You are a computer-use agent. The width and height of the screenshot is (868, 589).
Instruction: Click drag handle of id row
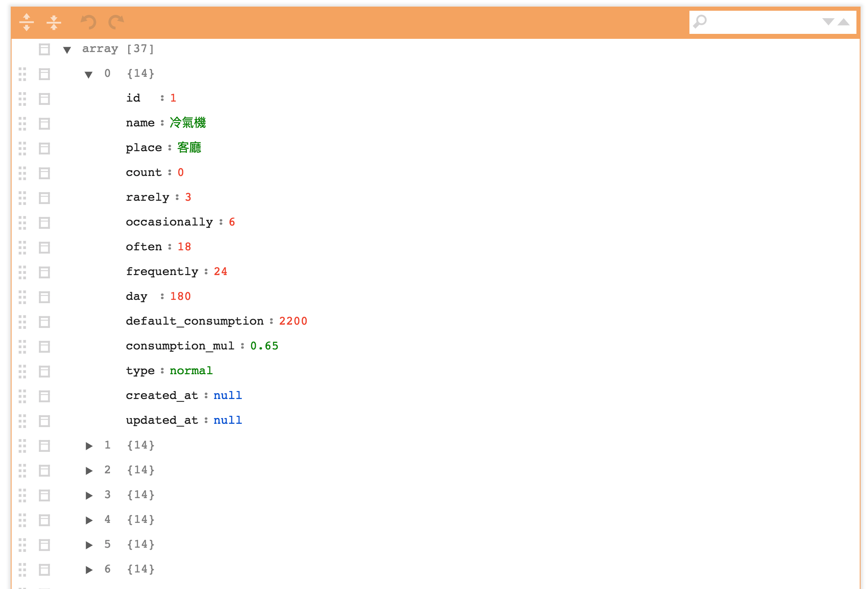22,99
